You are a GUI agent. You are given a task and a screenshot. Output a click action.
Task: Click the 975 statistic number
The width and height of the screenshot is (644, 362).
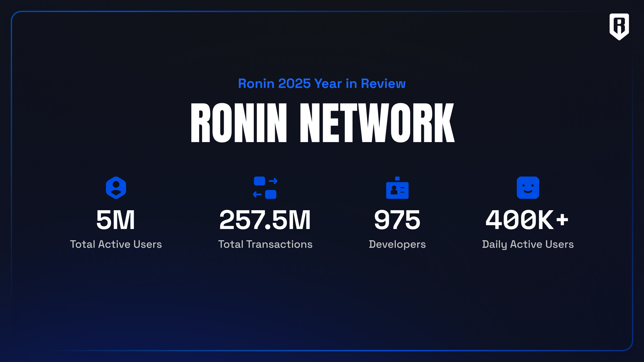(x=397, y=220)
